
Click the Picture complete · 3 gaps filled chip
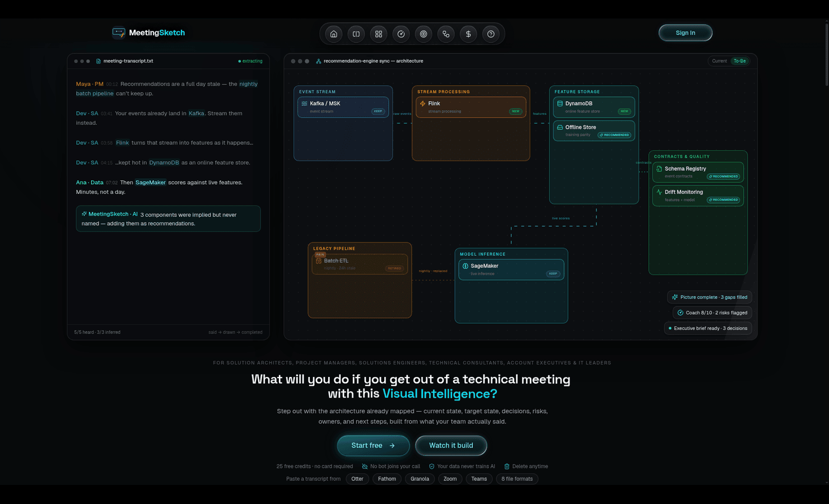click(710, 297)
